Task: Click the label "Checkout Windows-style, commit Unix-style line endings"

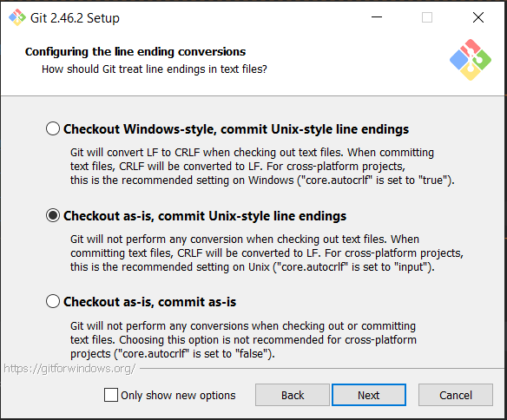Action: click(x=236, y=129)
